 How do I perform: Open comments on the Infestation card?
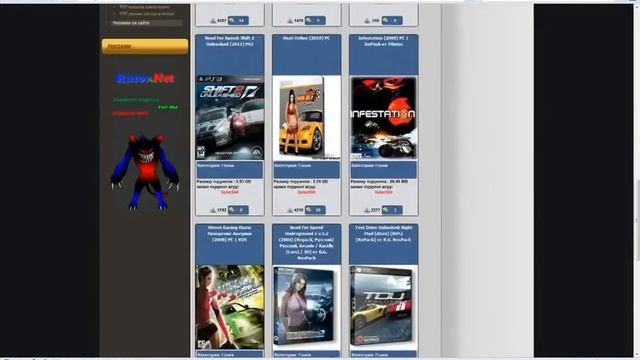[x=392, y=210]
